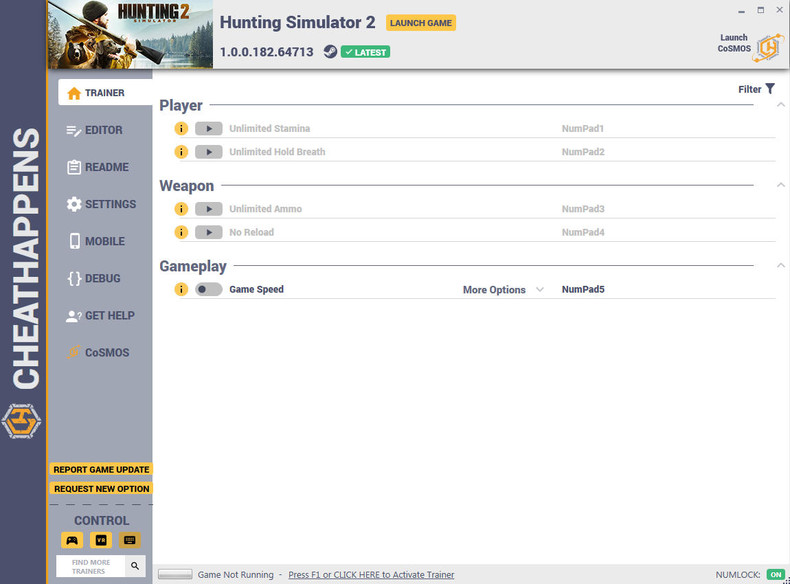Click the search magnifier for trainers
The height and width of the screenshot is (584, 790).
tap(135, 566)
